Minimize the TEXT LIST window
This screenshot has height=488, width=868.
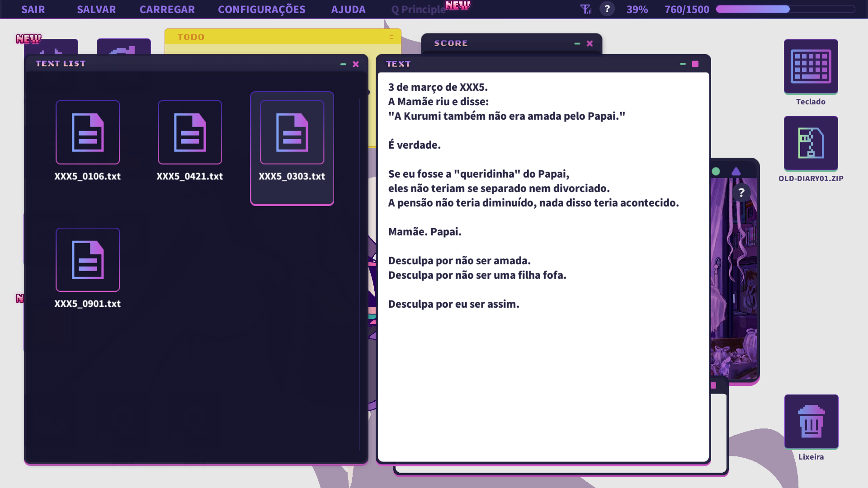pyautogui.click(x=343, y=64)
